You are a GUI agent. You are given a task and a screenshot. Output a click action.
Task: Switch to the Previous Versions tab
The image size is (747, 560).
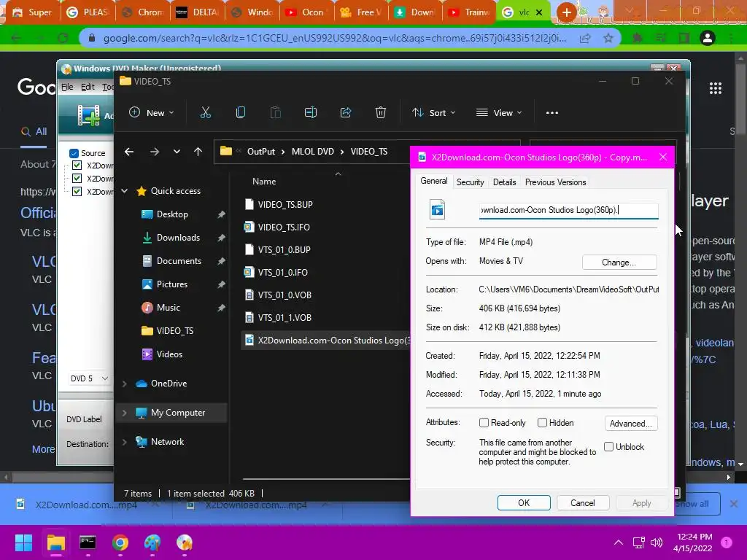click(555, 182)
